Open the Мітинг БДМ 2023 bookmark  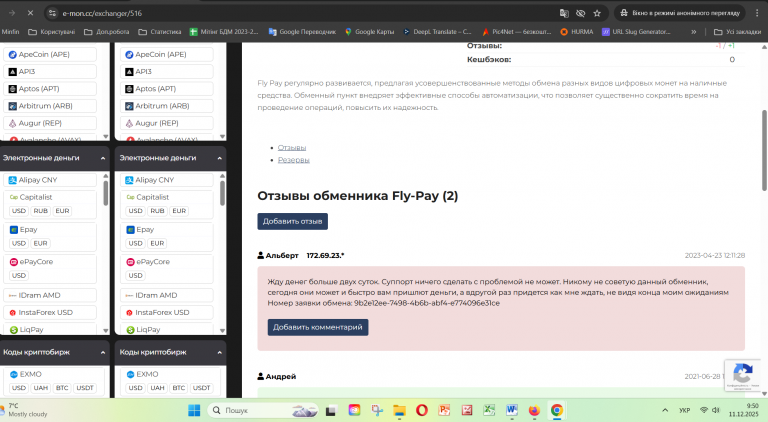[224, 32]
